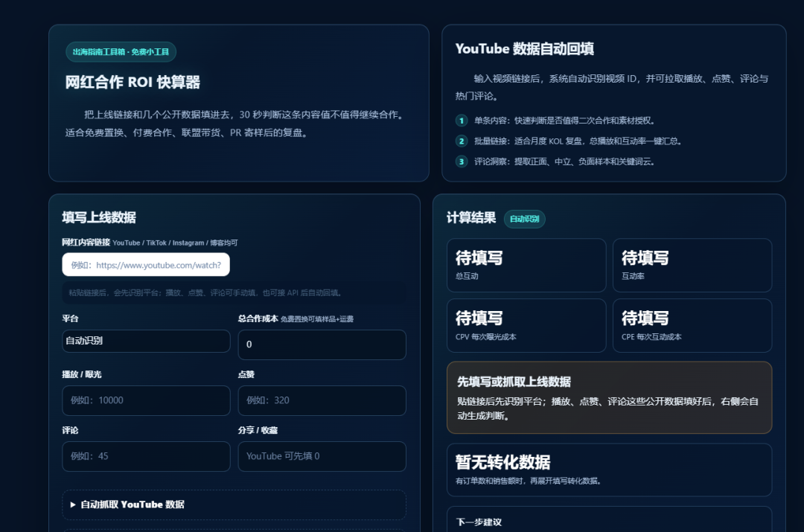Select the 总互动 result card
Screen dimensions: 804x532
tap(526, 265)
